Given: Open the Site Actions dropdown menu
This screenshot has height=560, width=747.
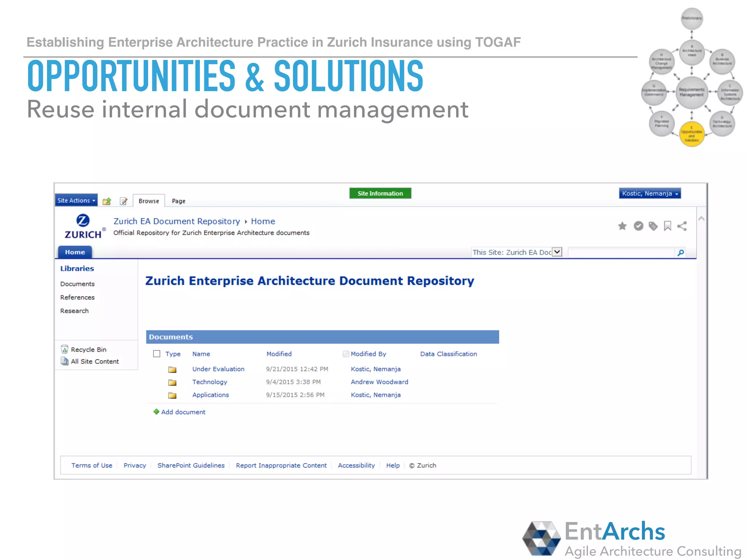Looking at the screenshot, I should 76,201.
